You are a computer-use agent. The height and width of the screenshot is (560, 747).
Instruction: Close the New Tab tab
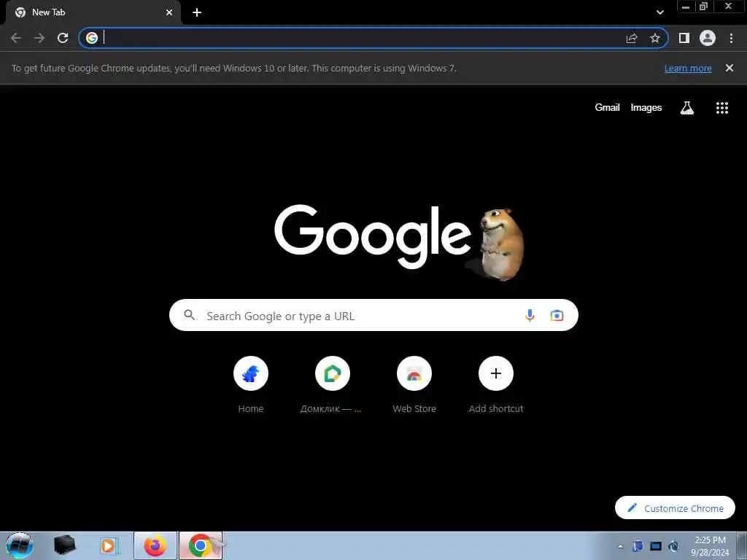[169, 12]
